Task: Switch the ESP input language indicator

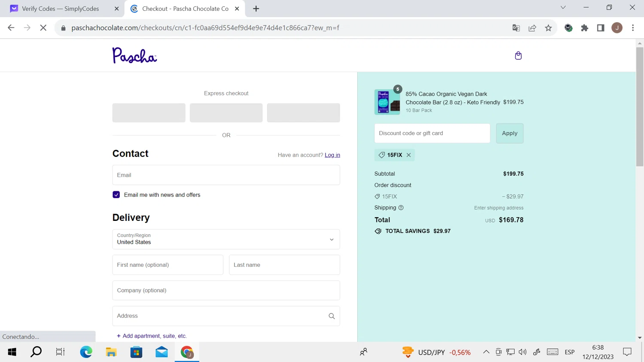Action: (570, 352)
